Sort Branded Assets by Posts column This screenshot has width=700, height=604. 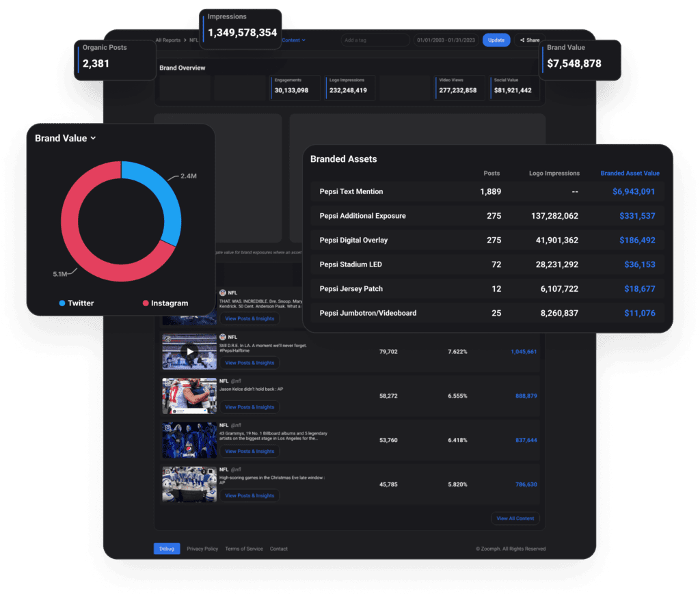492,173
